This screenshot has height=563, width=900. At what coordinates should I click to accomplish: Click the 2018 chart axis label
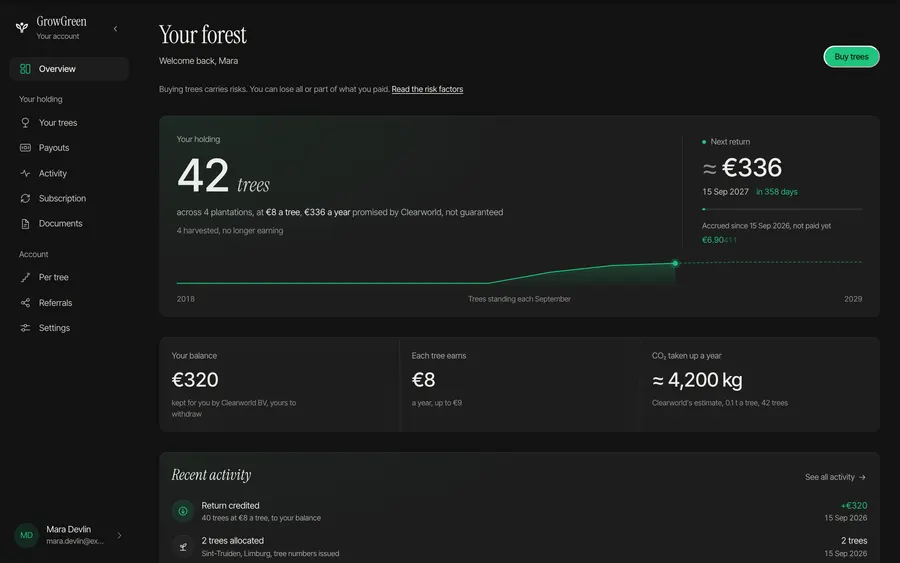coord(185,299)
